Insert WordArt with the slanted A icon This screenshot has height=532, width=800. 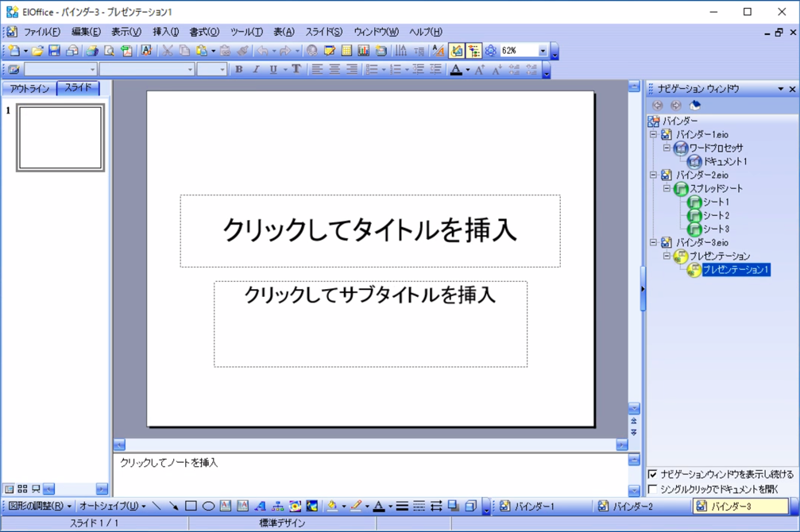tap(261, 506)
